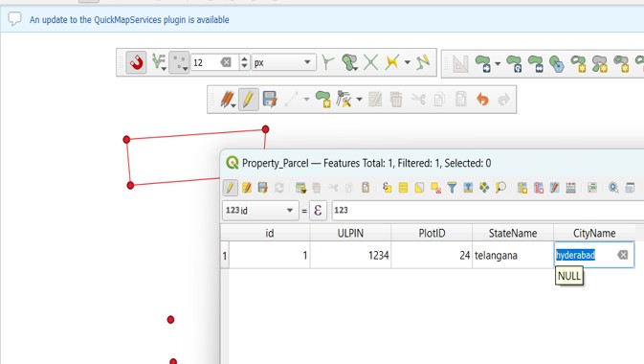The image size is (644, 364).
Task: Zoom map to selected rows
Action: (x=500, y=188)
